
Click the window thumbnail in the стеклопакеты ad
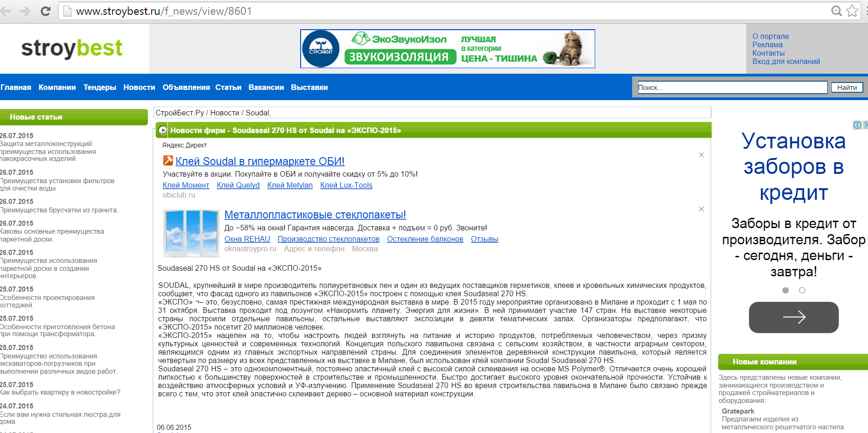pyautogui.click(x=191, y=233)
